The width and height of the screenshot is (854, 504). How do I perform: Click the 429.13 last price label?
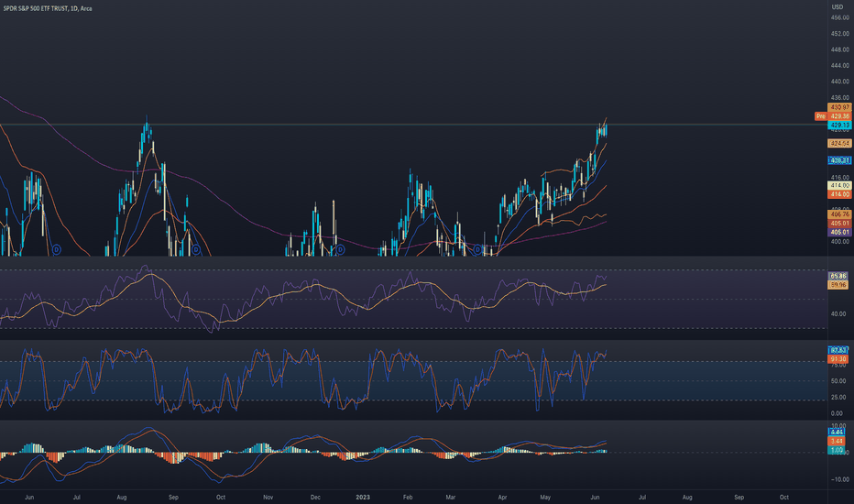click(839, 126)
